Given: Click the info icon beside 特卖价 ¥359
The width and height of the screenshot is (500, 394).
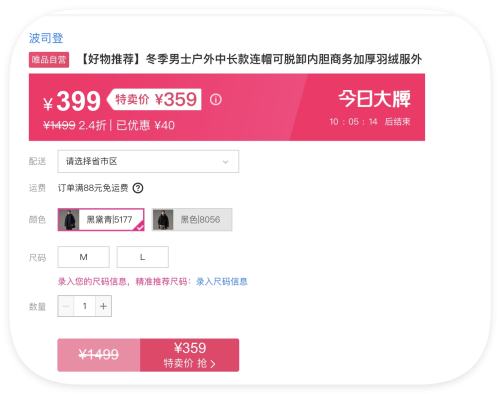Looking at the screenshot, I should 215,99.
